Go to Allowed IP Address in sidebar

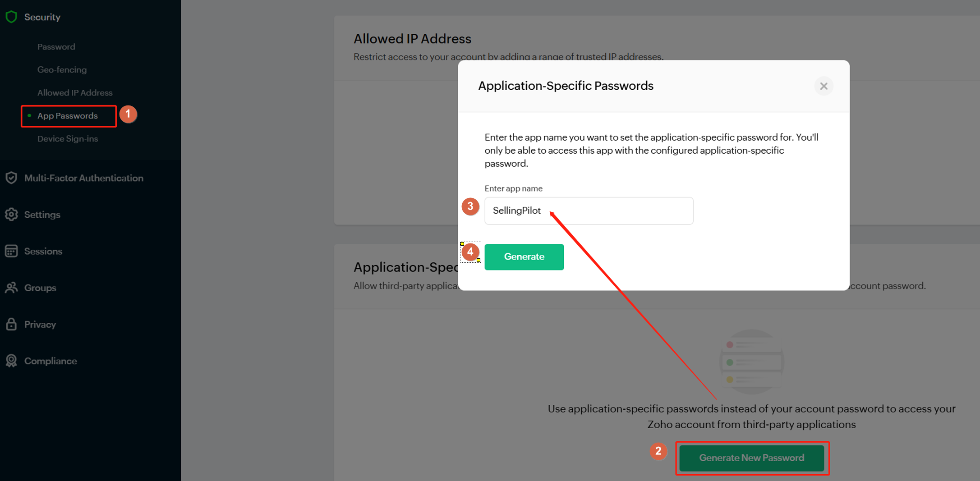point(75,93)
